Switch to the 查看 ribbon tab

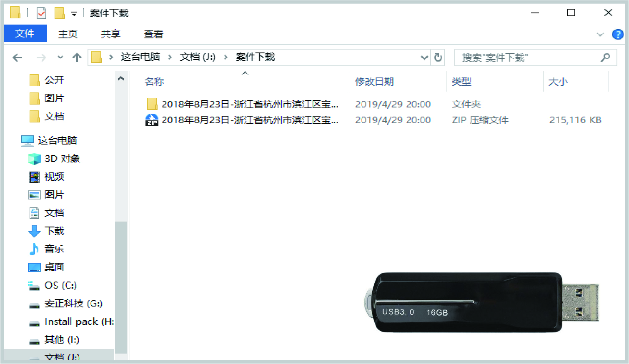pyautogui.click(x=153, y=35)
